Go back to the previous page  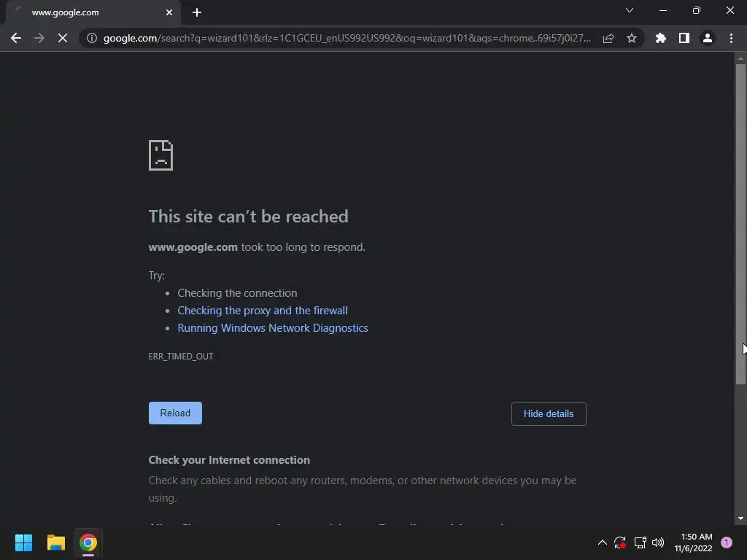tap(16, 38)
